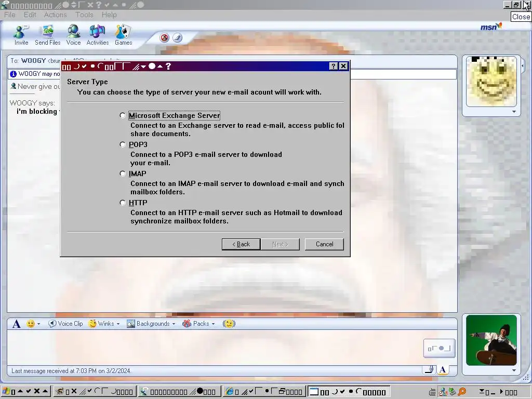Click the pen icon next to block

click(177, 37)
